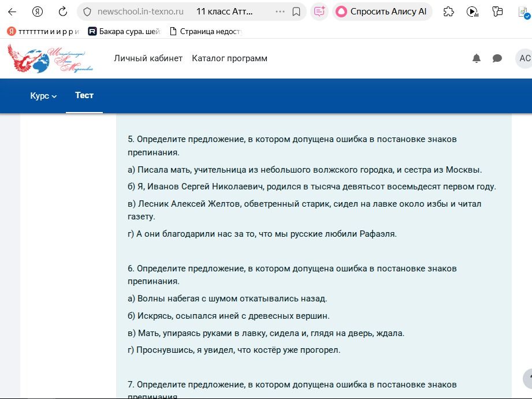Viewport: 532px width, 399px height.
Task: Open the three-dots menu in address bar
Action: (280, 12)
